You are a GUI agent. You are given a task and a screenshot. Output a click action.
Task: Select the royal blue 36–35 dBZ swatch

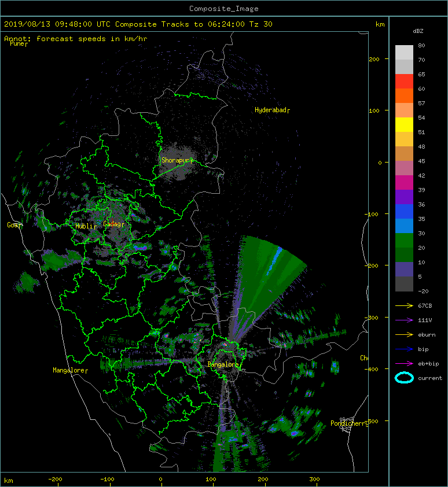pyautogui.click(x=404, y=211)
